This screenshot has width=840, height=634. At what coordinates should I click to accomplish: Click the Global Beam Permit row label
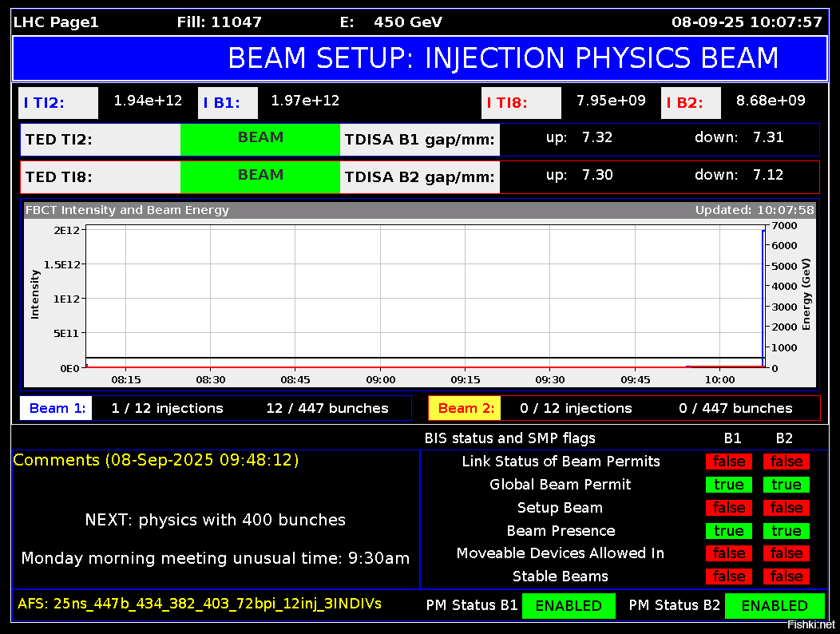pyautogui.click(x=561, y=485)
